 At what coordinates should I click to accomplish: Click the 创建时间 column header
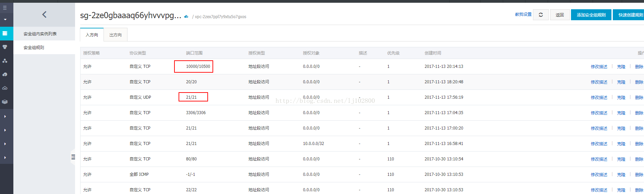(x=433, y=53)
